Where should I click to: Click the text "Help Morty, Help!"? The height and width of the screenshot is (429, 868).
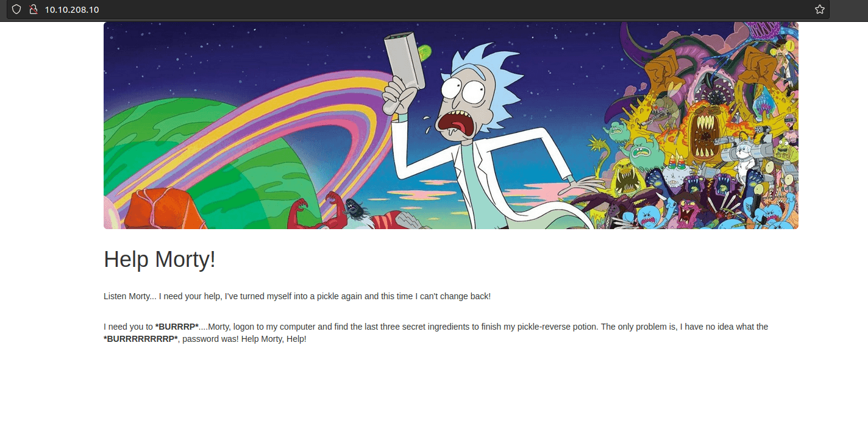(274, 339)
